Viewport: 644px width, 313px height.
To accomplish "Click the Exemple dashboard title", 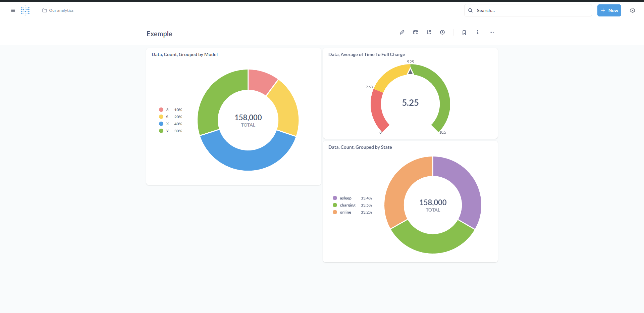I will click(159, 34).
